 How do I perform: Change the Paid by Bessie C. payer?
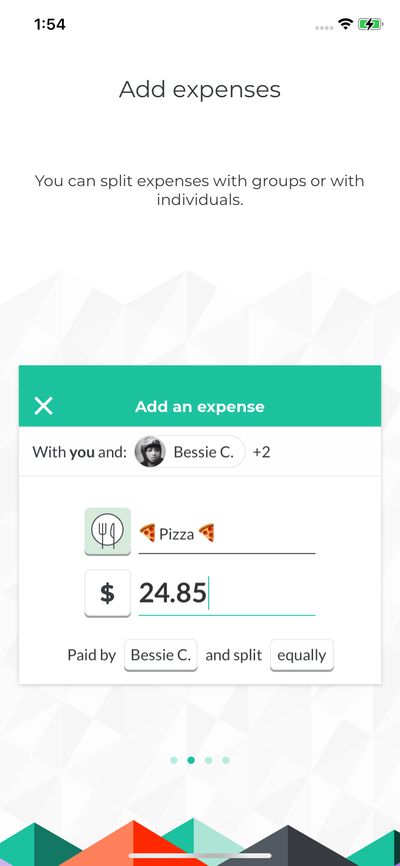pos(161,655)
